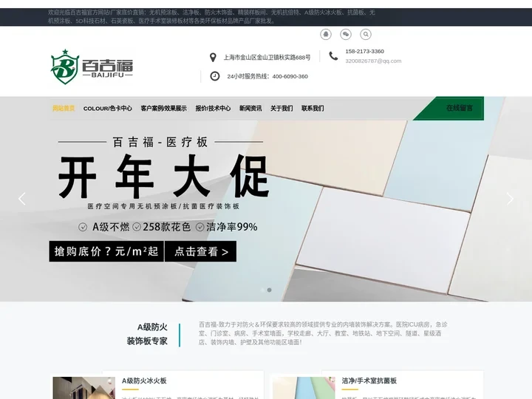Click the A级防火 装饰板专家 heading
This screenshot has width=532, height=399.
[147, 334]
